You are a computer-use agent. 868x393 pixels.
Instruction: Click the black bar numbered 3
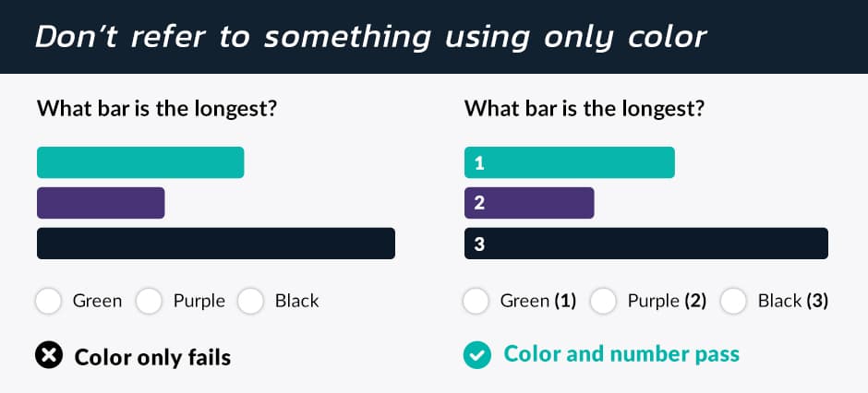coord(646,244)
